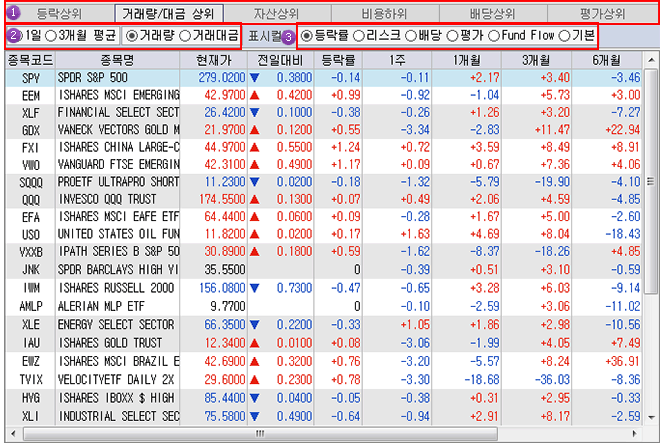Screen dimensions: 660x443
Task: Click ISHARES RUSSELL 2000 name
Action: pyautogui.click(x=116, y=288)
